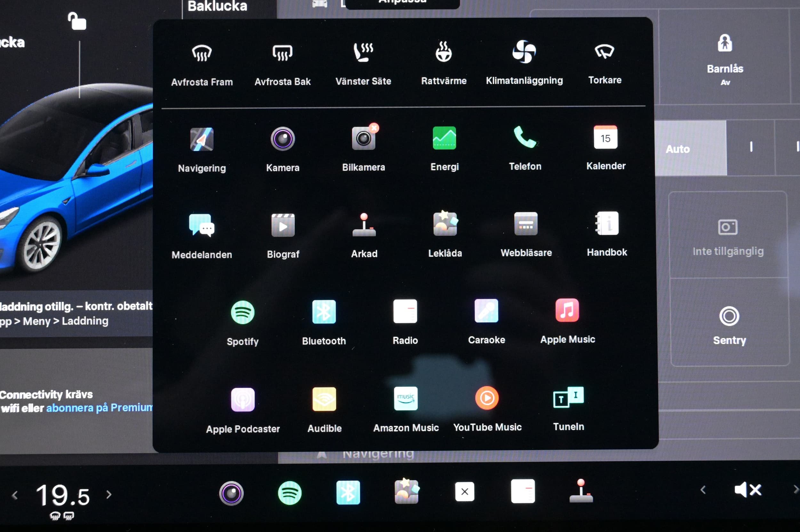Open Kamera from bottom dock
The height and width of the screenshot is (532, 800).
coord(231,493)
